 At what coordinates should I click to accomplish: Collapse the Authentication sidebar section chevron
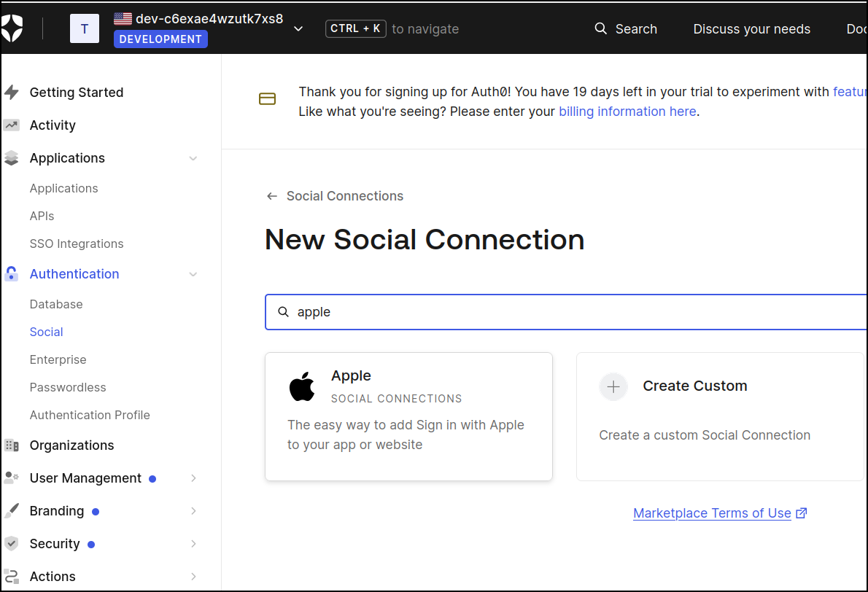tap(193, 274)
